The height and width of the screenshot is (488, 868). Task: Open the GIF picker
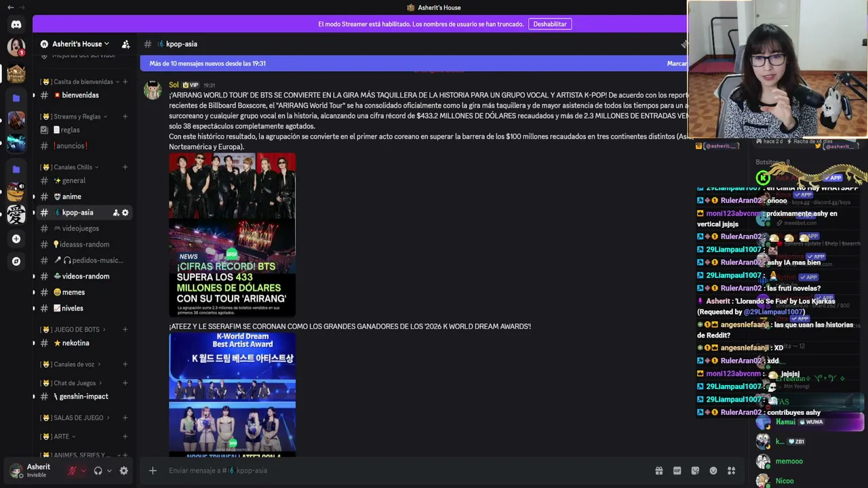[677, 470]
